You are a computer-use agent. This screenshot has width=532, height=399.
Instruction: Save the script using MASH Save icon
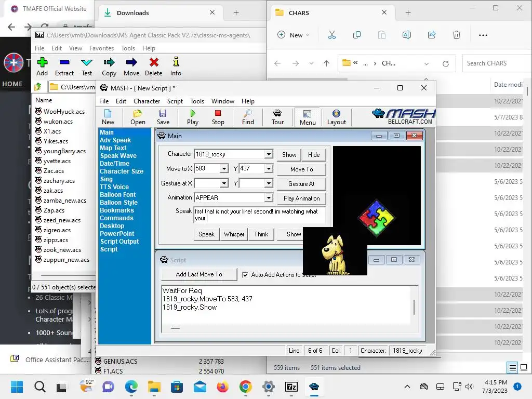pyautogui.click(x=163, y=117)
